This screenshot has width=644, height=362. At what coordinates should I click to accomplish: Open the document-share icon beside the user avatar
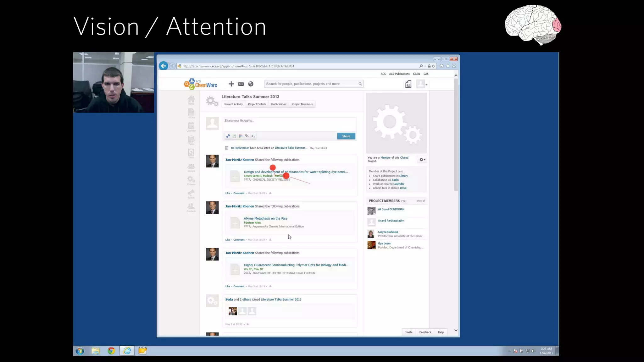(x=408, y=84)
